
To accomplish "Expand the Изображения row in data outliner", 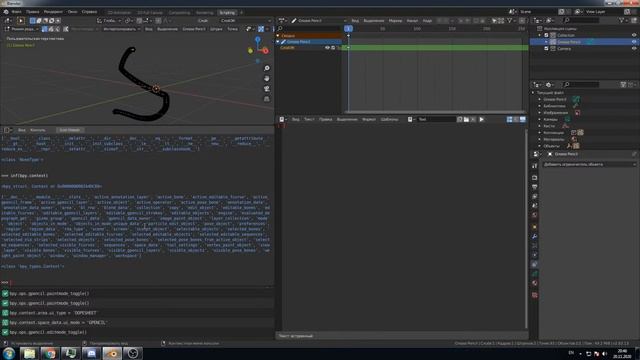I will [540, 113].
